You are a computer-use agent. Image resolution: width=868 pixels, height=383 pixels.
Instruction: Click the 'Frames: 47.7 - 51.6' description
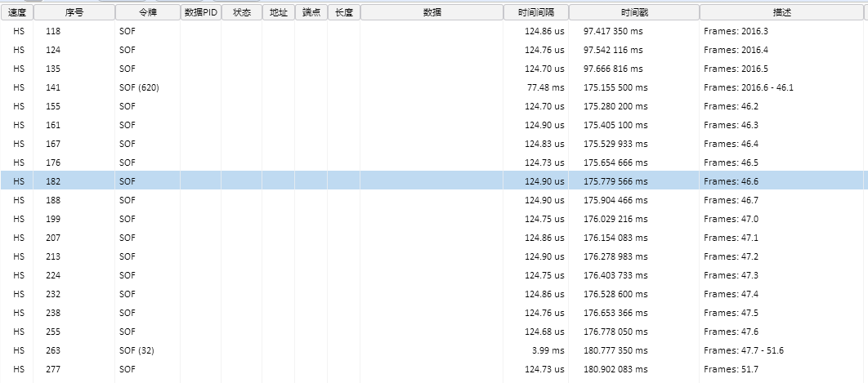coord(743,350)
